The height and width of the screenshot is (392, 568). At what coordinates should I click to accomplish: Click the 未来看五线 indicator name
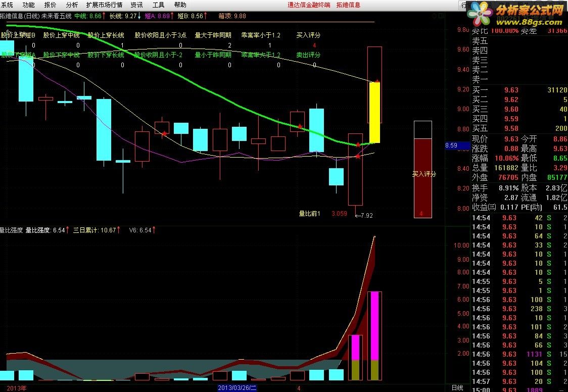pos(56,16)
